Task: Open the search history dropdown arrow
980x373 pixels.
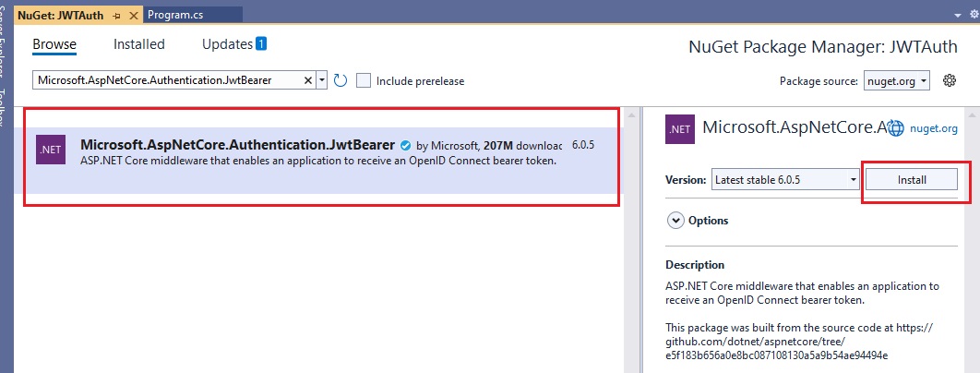Action: coord(322,80)
